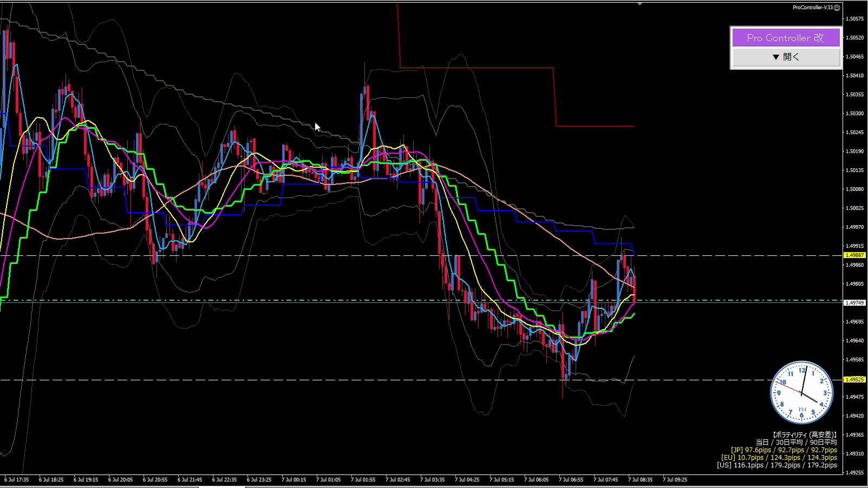
Task: Click the 7 Jul 03:35 time axis label
Action: (432, 479)
